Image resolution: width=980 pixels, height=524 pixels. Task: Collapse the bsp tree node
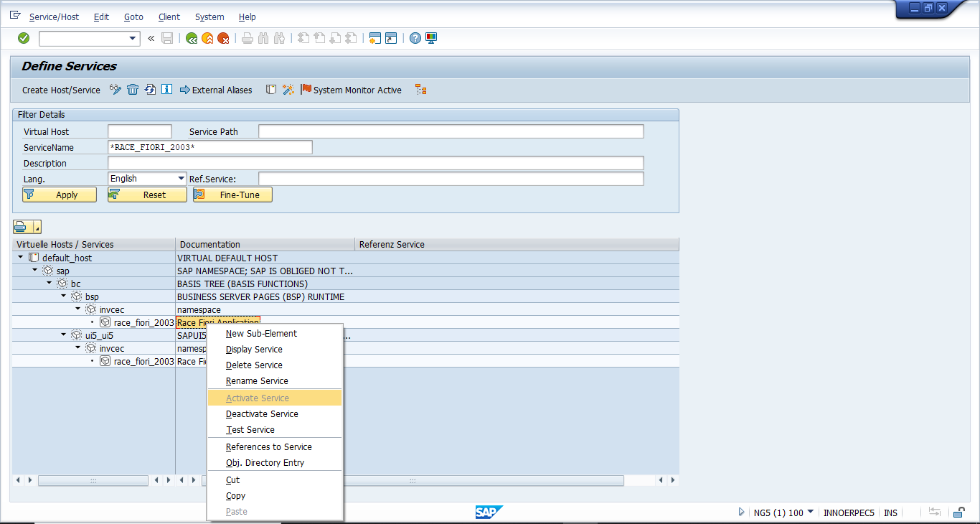tap(64, 296)
